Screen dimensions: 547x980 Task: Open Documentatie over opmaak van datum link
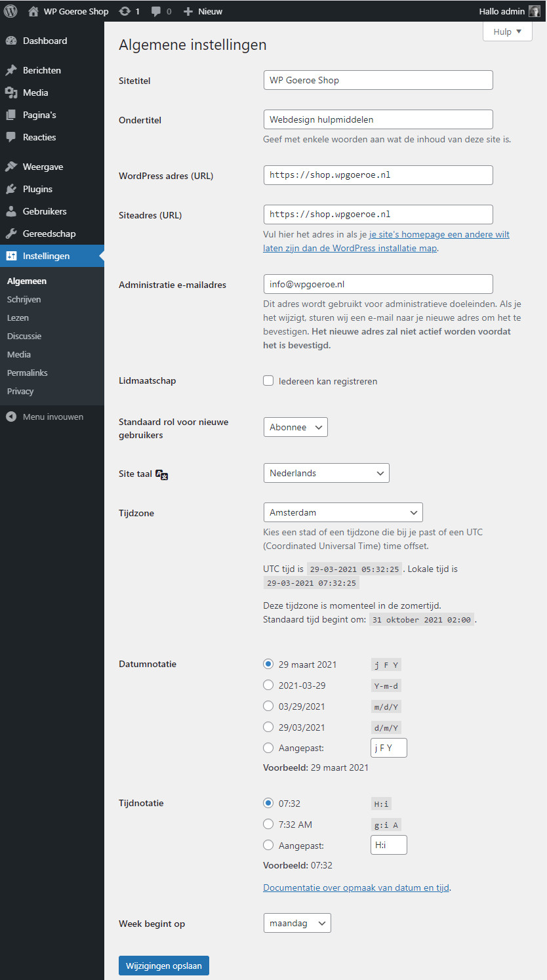[x=355, y=888]
